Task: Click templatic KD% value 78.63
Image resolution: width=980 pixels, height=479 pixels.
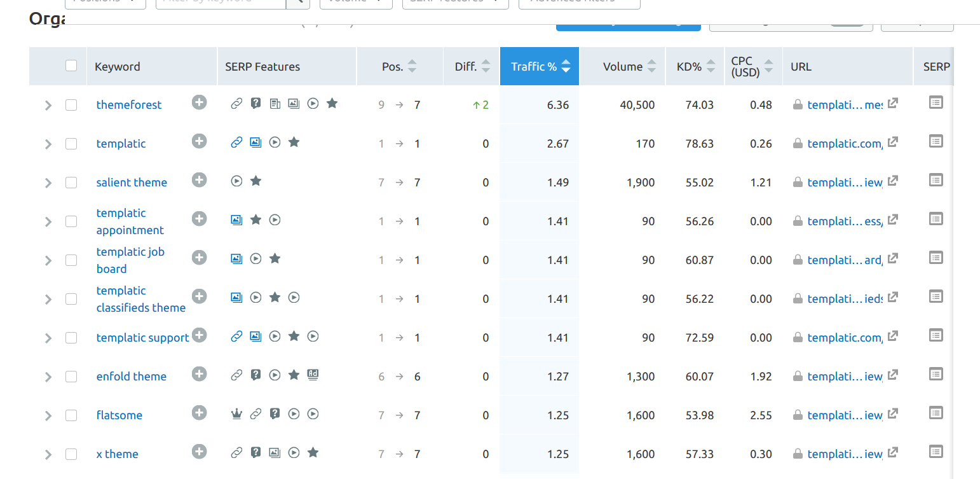Action: (700, 144)
